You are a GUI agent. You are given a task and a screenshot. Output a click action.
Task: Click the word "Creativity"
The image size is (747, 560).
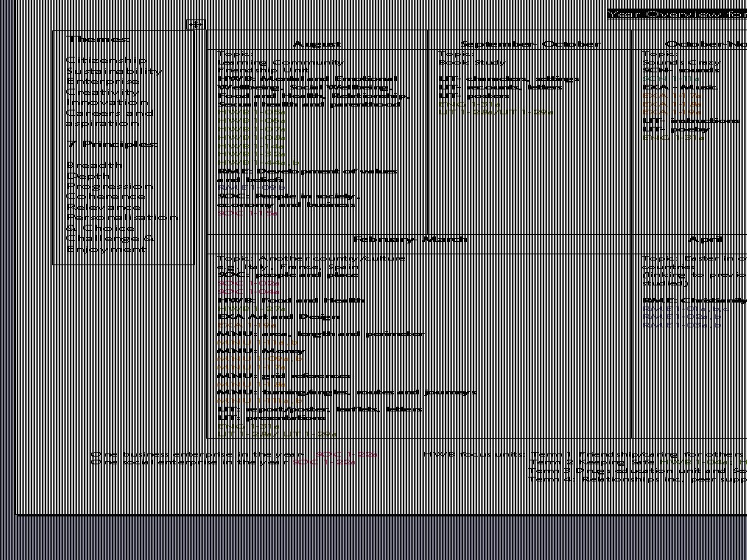tap(103, 93)
